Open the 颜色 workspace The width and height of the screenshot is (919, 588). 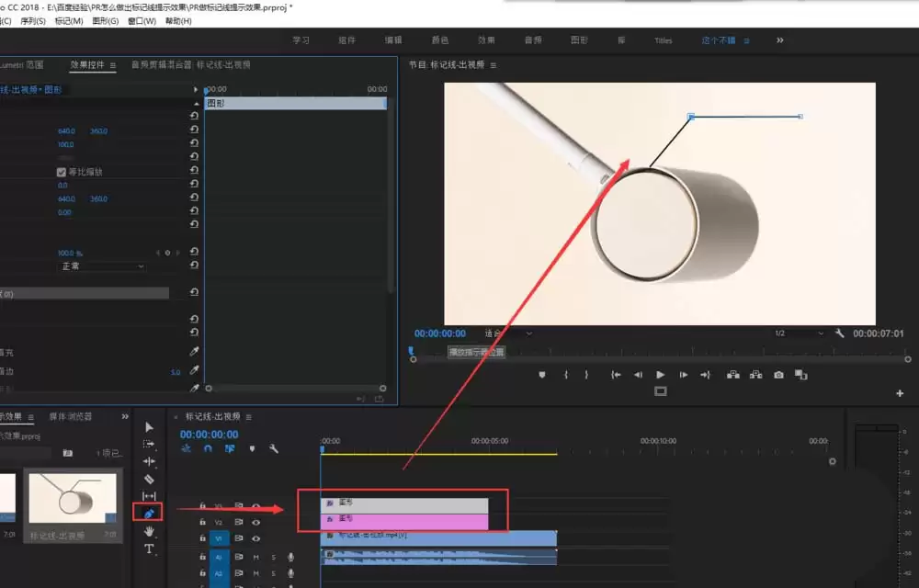click(439, 40)
